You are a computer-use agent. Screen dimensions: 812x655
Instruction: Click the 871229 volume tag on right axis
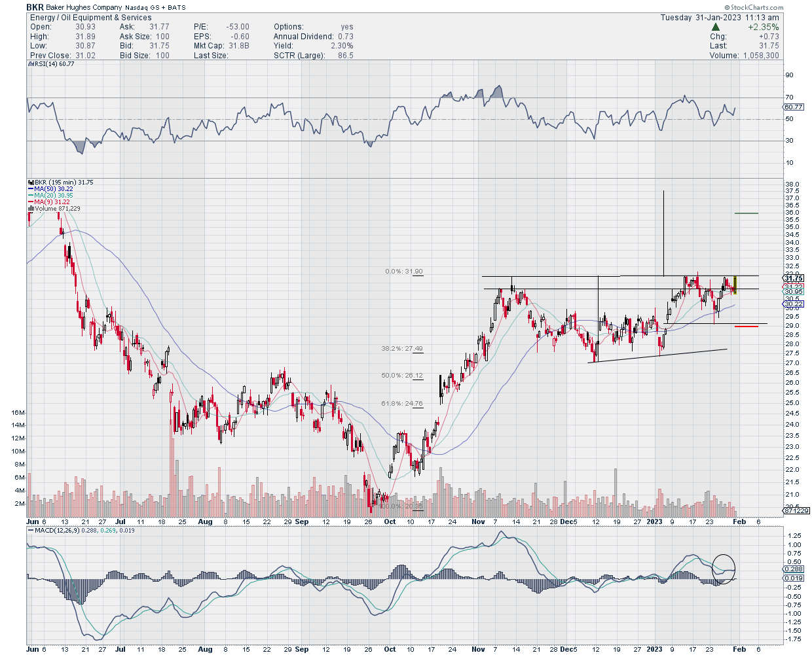[x=795, y=510]
